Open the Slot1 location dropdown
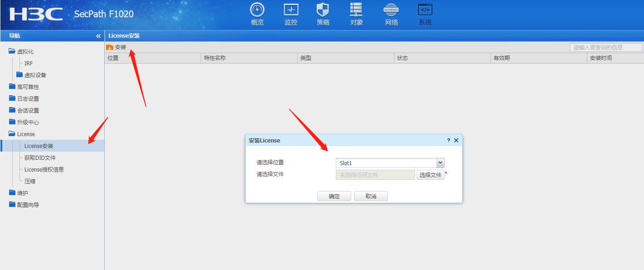 pos(438,162)
